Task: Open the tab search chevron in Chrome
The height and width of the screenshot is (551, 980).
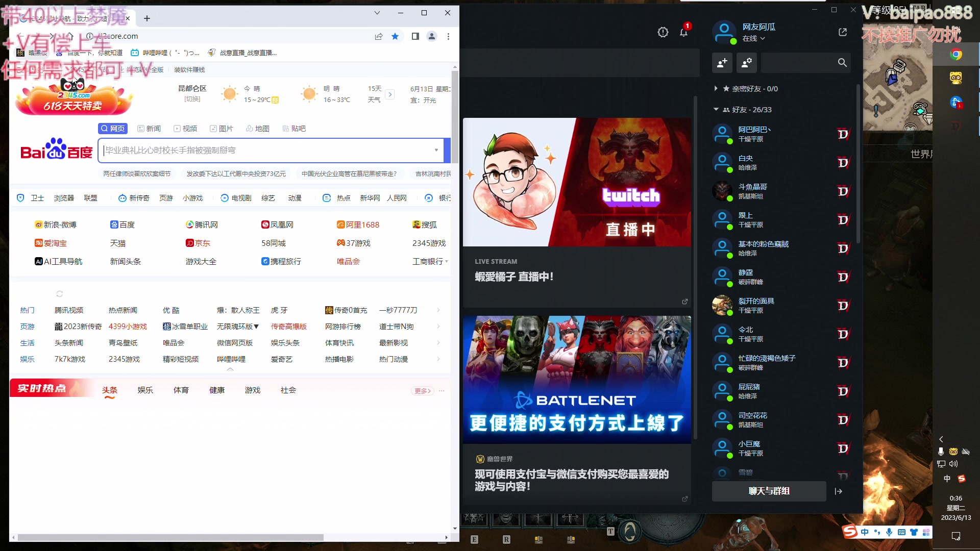Action: [x=377, y=13]
